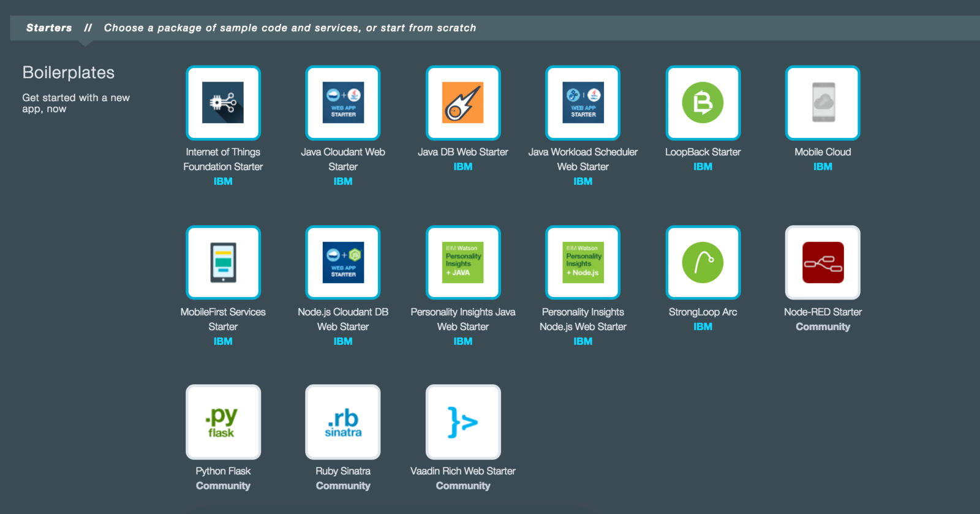Click IBM under LoopBack Starter

[703, 167]
